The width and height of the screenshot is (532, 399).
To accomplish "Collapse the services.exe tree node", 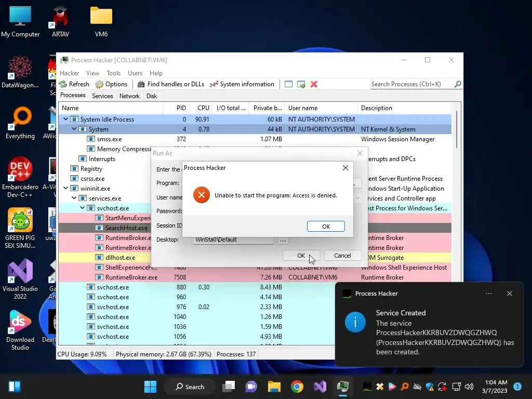I will pos(74,198).
